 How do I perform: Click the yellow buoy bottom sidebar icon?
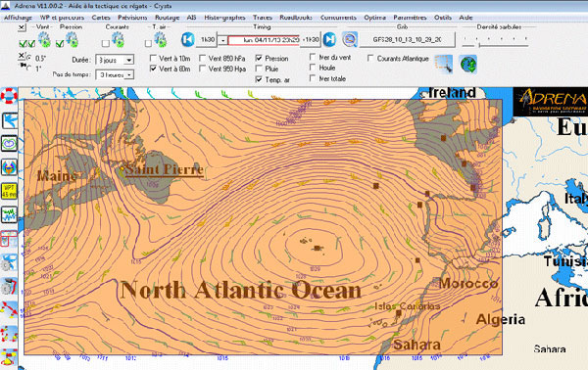click(9, 357)
